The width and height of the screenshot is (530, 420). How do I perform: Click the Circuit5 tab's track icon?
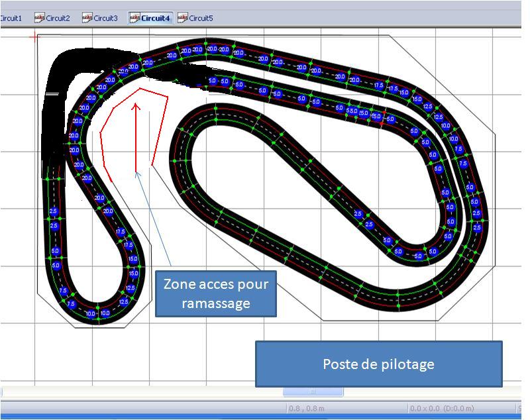click(x=182, y=18)
